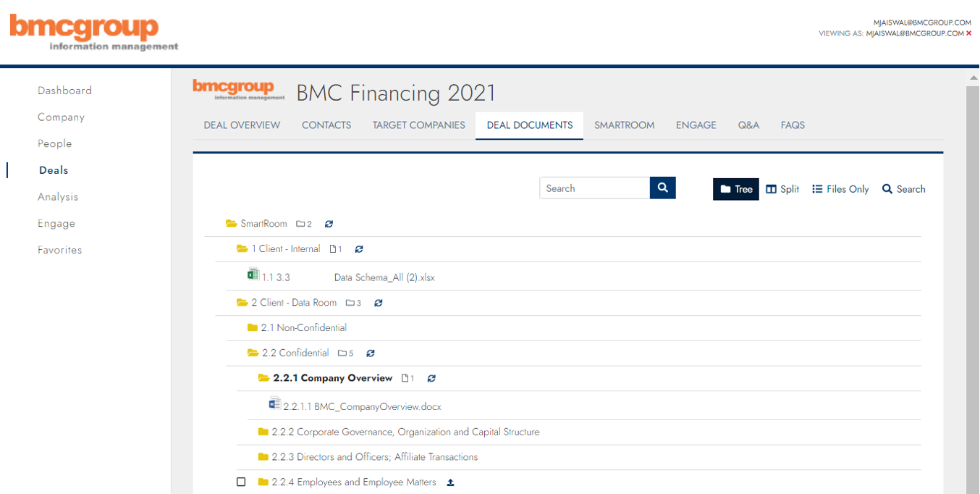Viewport: 980px width, 494px height.
Task: Refresh the SmartRoom root folder
Action: (329, 224)
